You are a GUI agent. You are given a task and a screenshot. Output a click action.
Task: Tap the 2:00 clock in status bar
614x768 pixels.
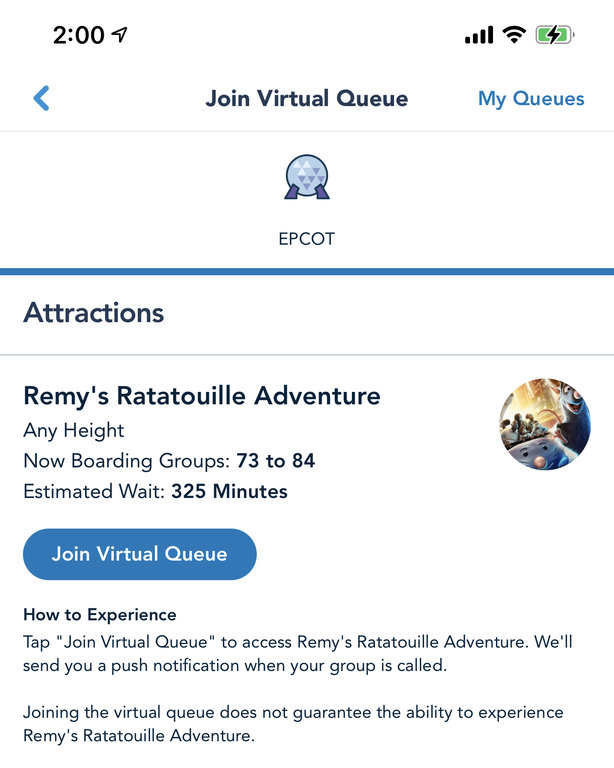click(x=78, y=35)
